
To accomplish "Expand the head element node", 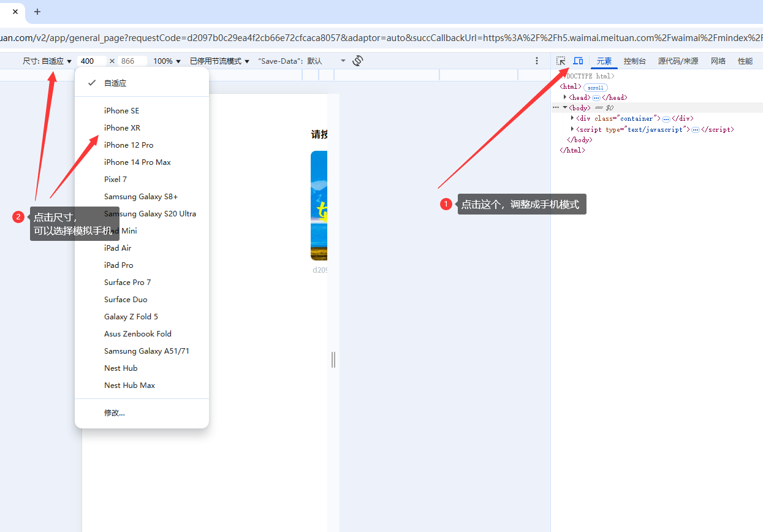I will pos(565,97).
